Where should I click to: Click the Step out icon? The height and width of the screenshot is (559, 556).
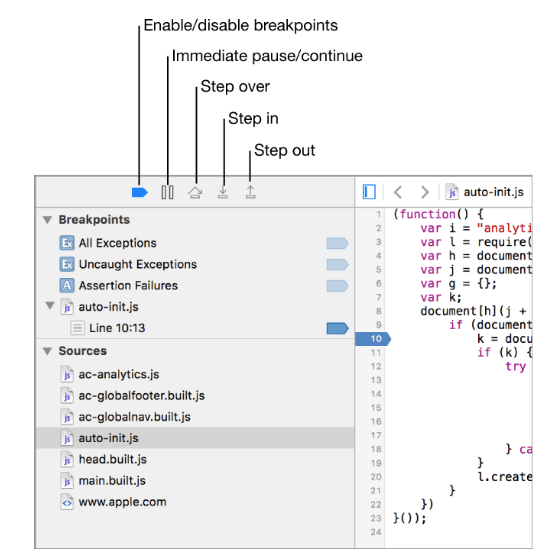tap(251, 192)
